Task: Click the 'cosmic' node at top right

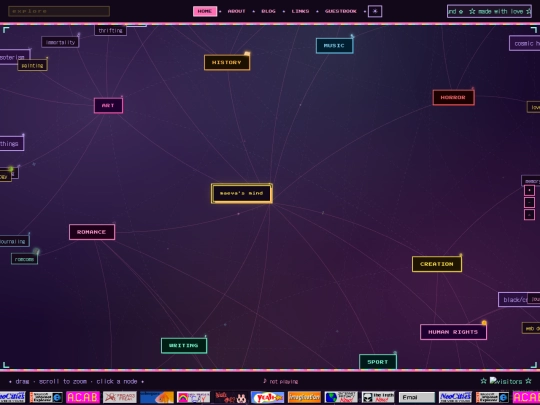Action: pyautogui.click(x=525, y=43)
